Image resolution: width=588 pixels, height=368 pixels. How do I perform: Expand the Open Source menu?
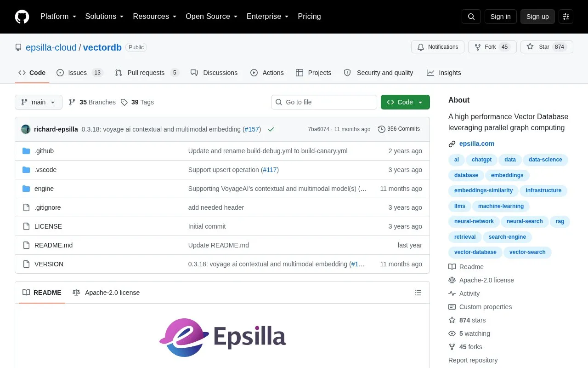[x=211, y=17]
